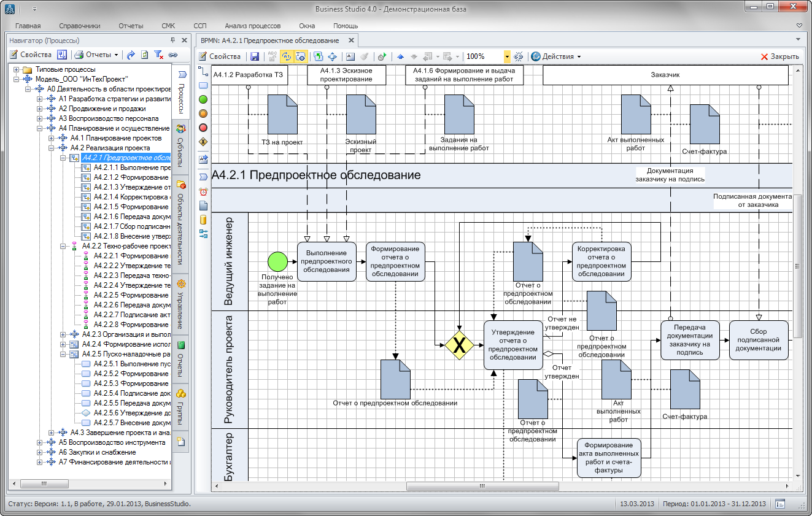
Task: Toggle the highlighted auto-rename arrows button in toolbar
Action: [x=286, y=56]
